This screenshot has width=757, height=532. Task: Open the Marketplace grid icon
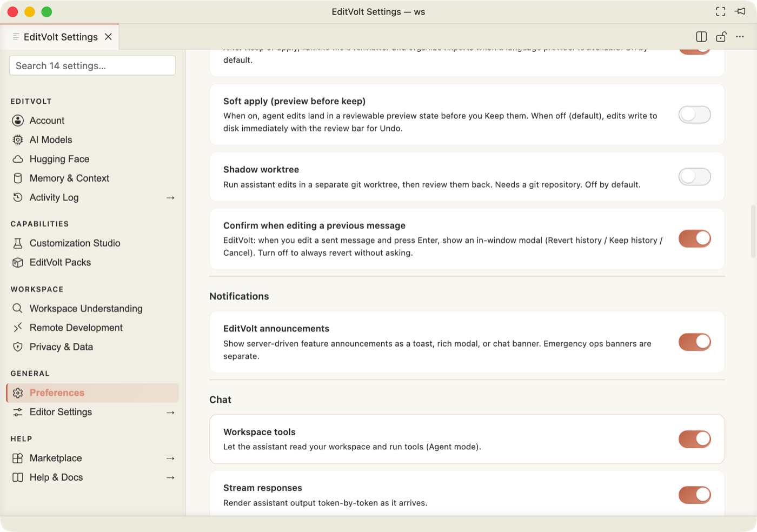coord(18,458)
